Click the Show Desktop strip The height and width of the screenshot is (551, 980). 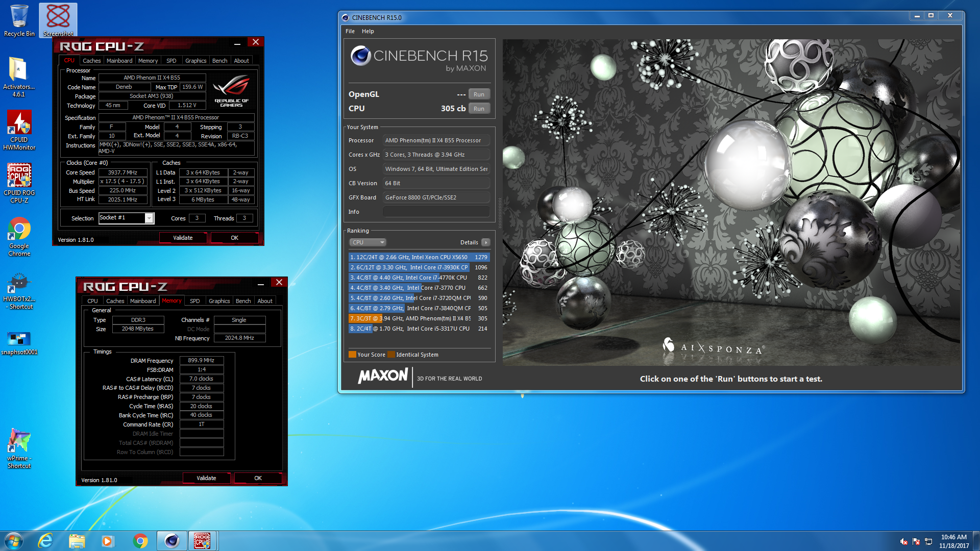976,541
